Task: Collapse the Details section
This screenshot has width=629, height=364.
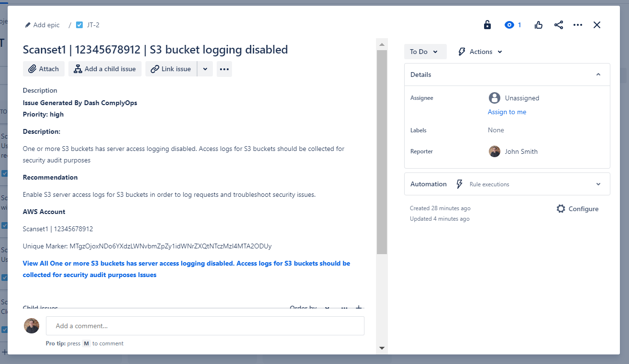Action: coord(598,75)
